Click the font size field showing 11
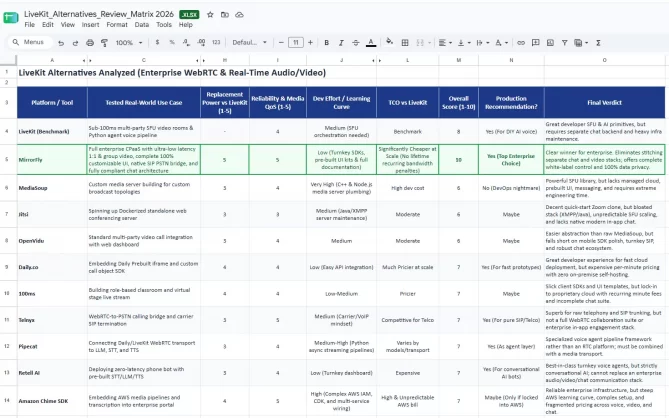The height and width of the screenshot is (418, 669). (296, 42)
